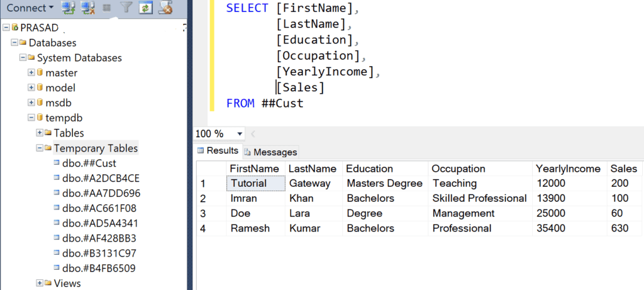Select the Results tab
The height and width of the screenshot is (290, 644).
pyautogui.click(x=218, y=151)
